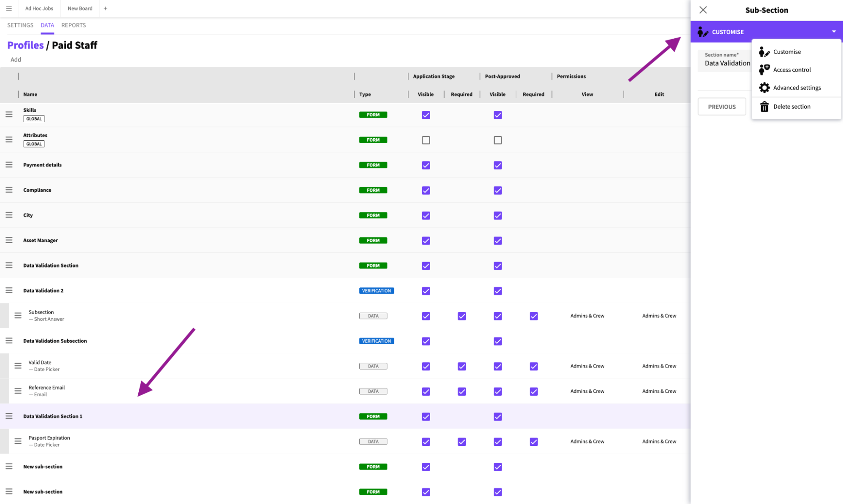Viewport: 843px width, 504px height.
Task: Grab the drag handle for Asset Manager row
Action: [9, 240]
